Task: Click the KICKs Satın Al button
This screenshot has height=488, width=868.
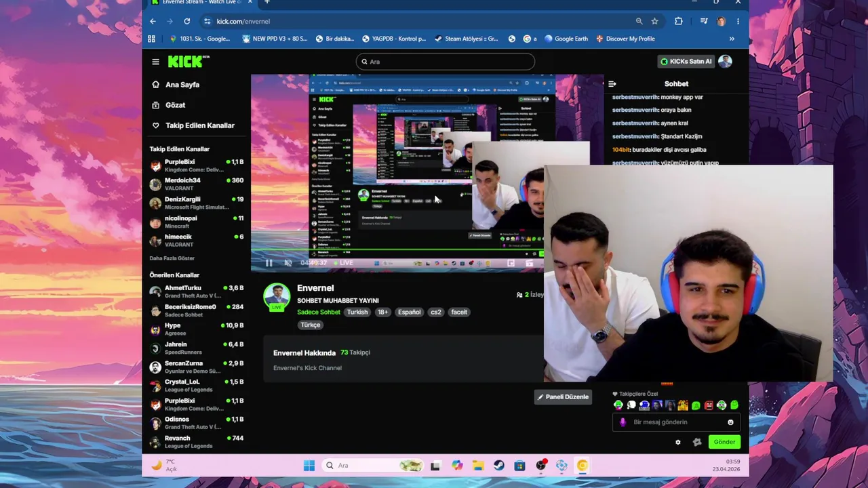Action: point(686,62)
